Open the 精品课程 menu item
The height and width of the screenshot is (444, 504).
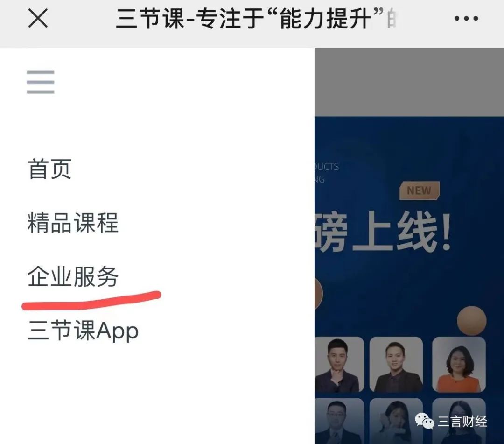(73, 223)
